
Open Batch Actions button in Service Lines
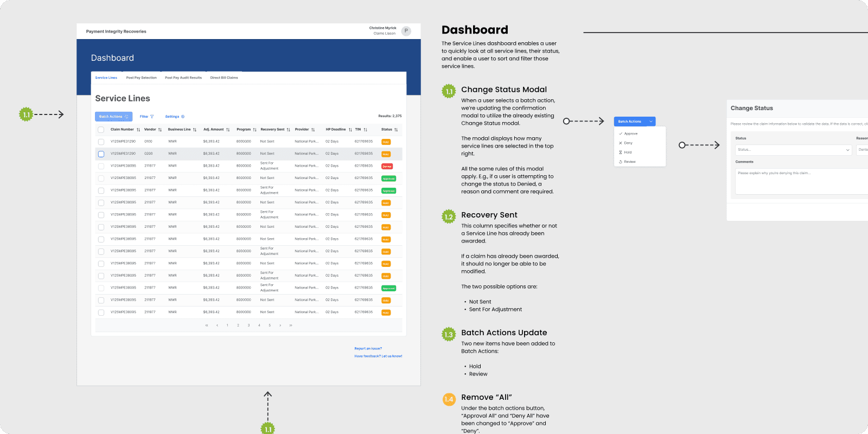pos(113,117)
